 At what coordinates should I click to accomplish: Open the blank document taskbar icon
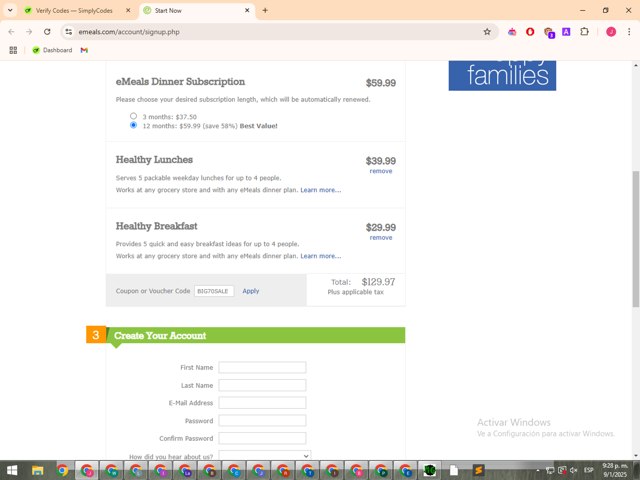click(x=454, y=470)
